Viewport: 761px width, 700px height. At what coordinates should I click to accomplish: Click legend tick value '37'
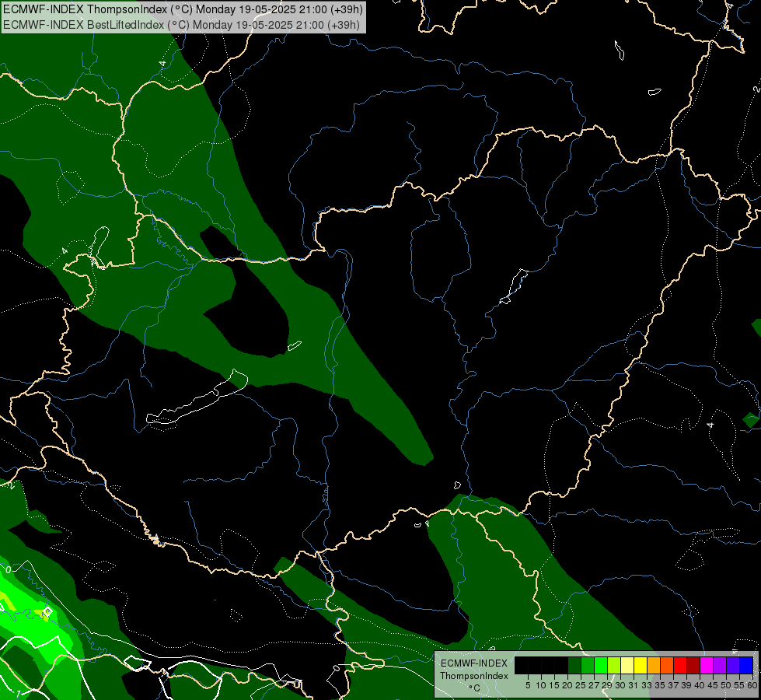coord(673,685)
